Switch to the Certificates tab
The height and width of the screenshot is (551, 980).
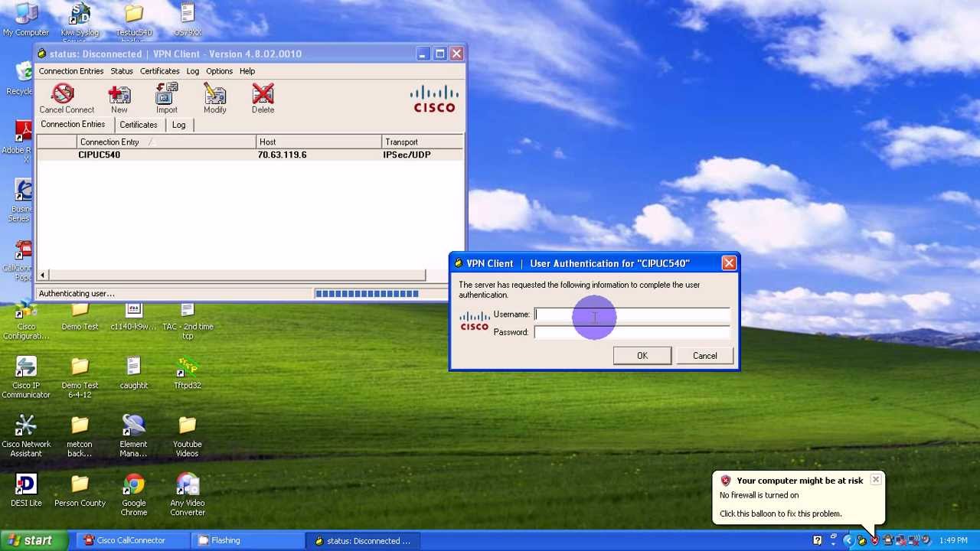tap(139, 125)
